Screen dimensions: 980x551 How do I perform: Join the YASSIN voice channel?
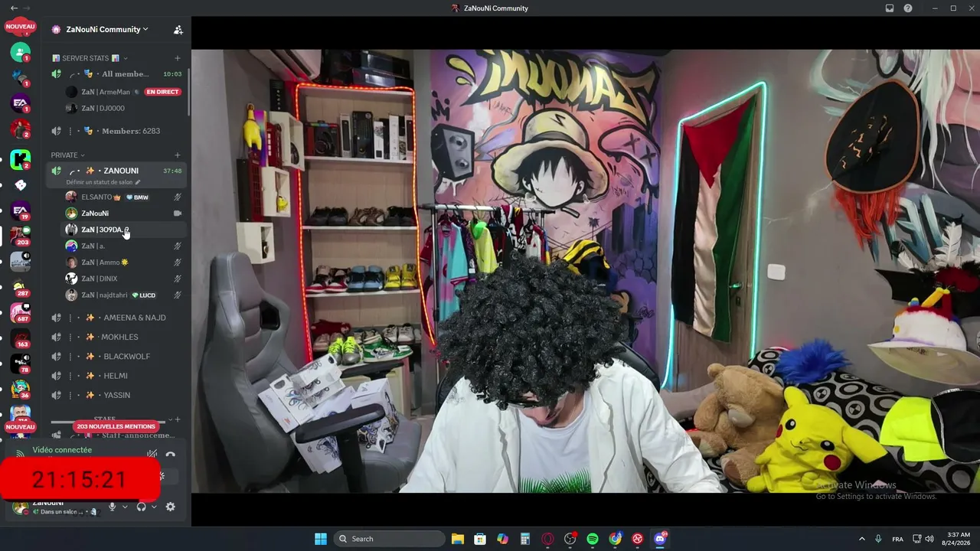tap(118, 395)
